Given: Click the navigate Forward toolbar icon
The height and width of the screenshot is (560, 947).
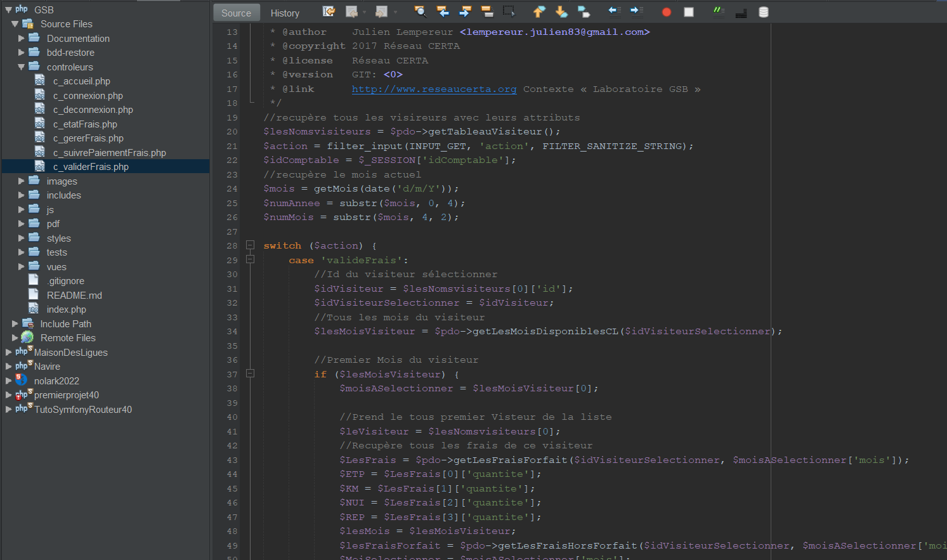Looking at the screenshot, I should tap(381, 11).
